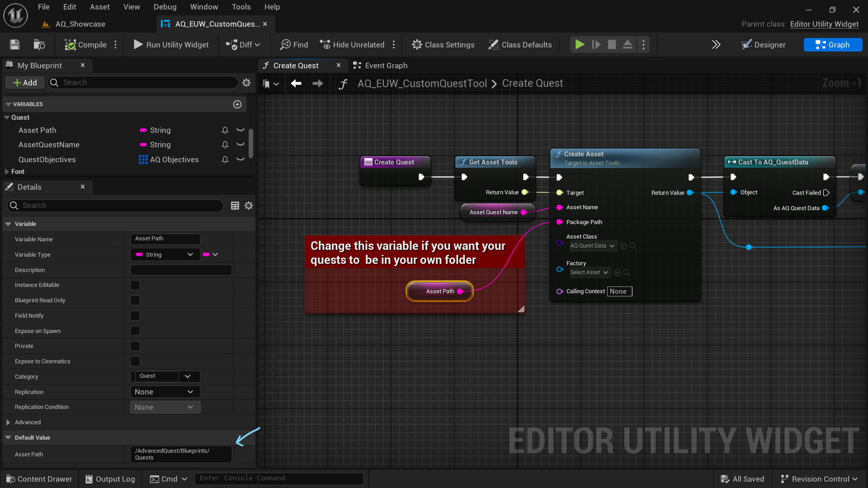
Task: Open Replication None dropdown
Action: pos(165,392)
